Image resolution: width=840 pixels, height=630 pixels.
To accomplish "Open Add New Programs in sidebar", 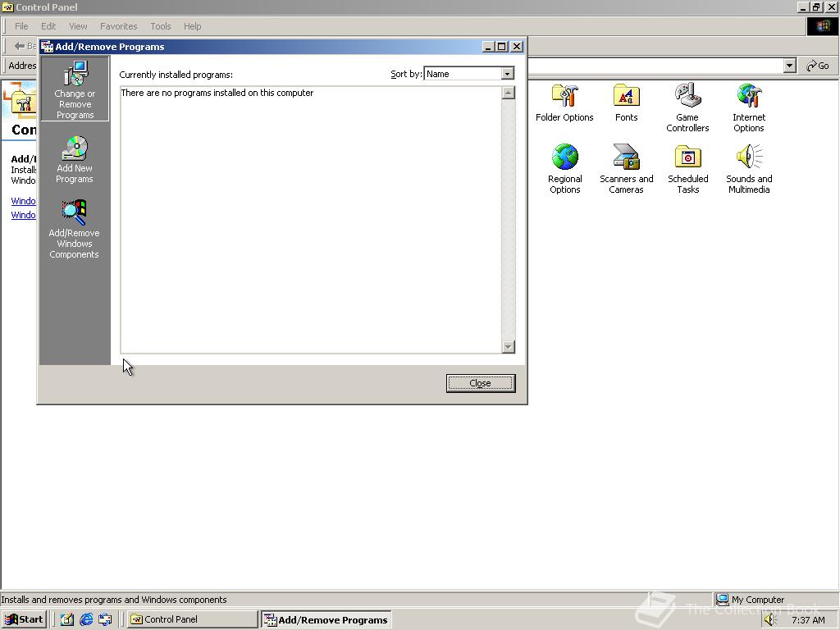I will (x=75, y=160).
